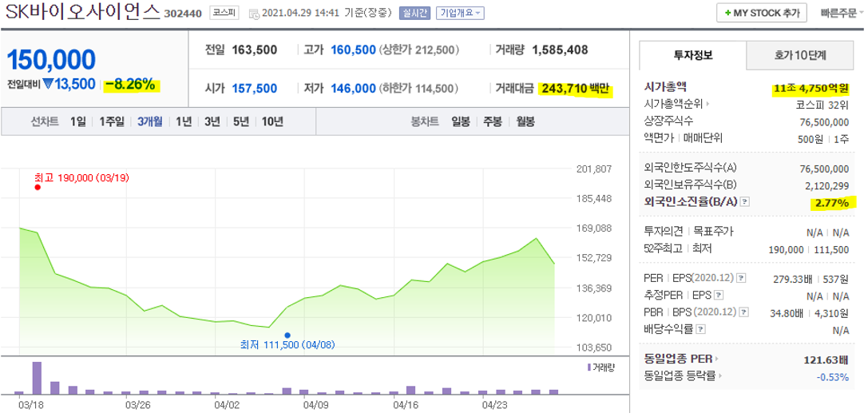
Task: Click the 상한가 212,500 upper limit text
Action: click(x=419, y=50)
